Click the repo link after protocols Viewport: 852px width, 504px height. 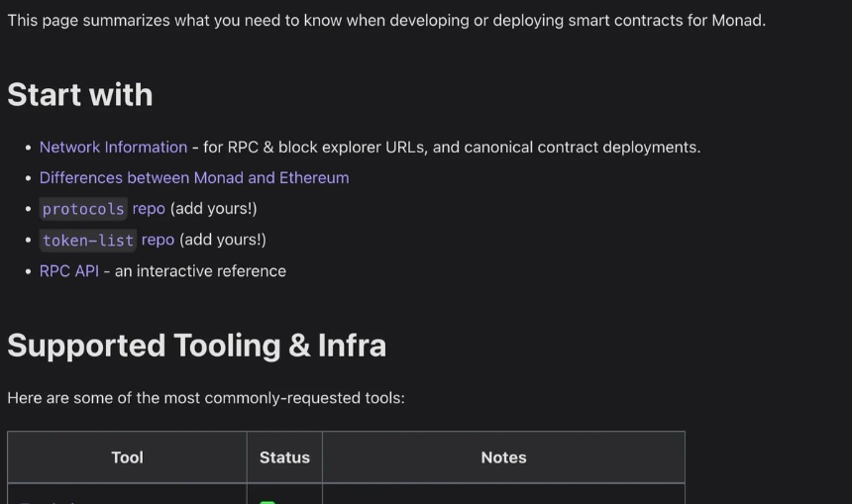pos(149,209)
